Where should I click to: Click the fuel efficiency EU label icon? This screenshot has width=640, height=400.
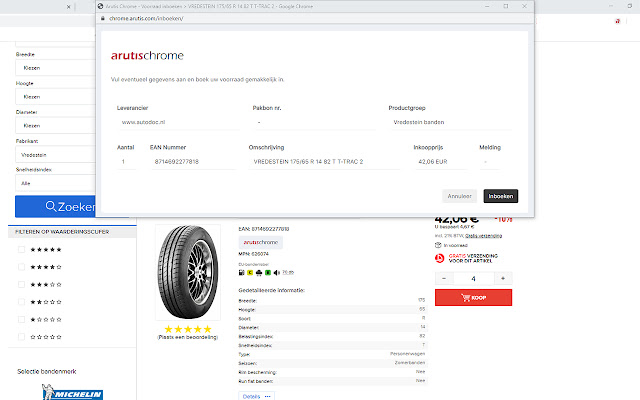pyautogui.click(x=241, y=272)
